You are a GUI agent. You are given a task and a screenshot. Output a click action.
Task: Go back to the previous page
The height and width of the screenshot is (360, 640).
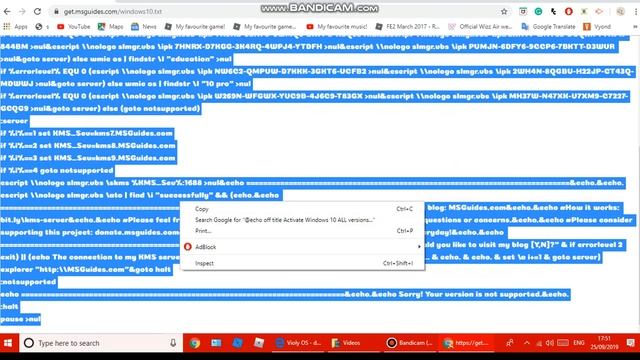7,11
